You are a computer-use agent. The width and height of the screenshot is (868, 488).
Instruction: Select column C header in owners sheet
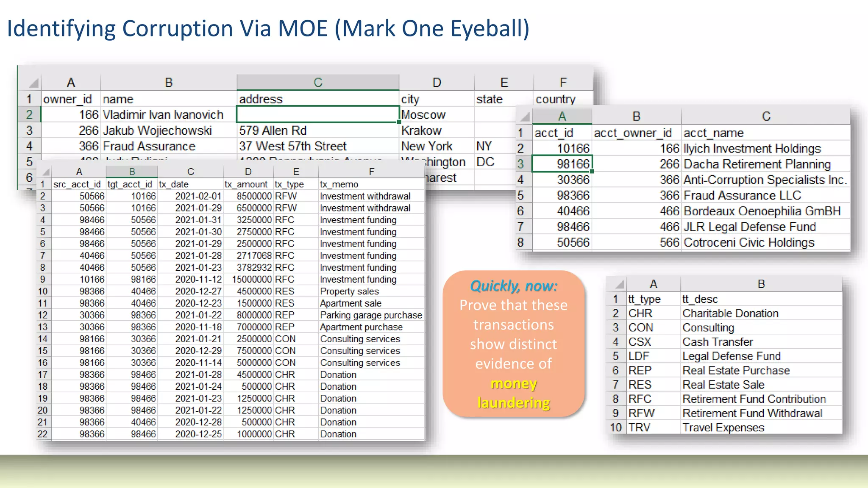(x=318, y=82)
